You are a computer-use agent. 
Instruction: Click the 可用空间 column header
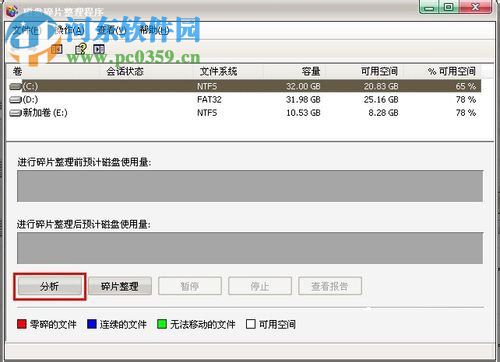pos(364,71)
